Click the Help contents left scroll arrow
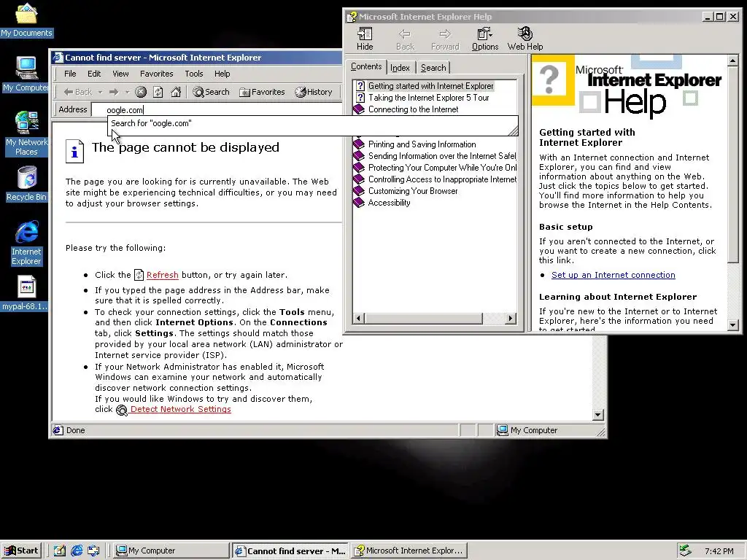The width and height of the screenshot is (747, 560). click(359, 318)
